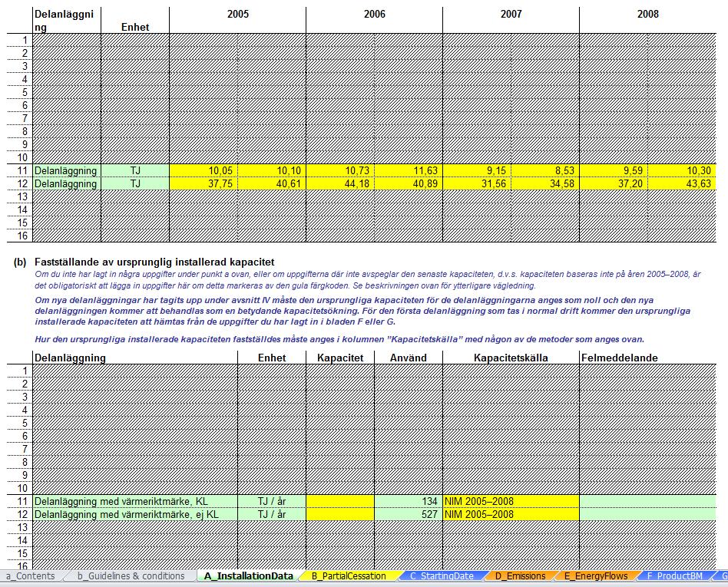
Task: Open the b_Guidelines & conditions tab
Action: 131,575
